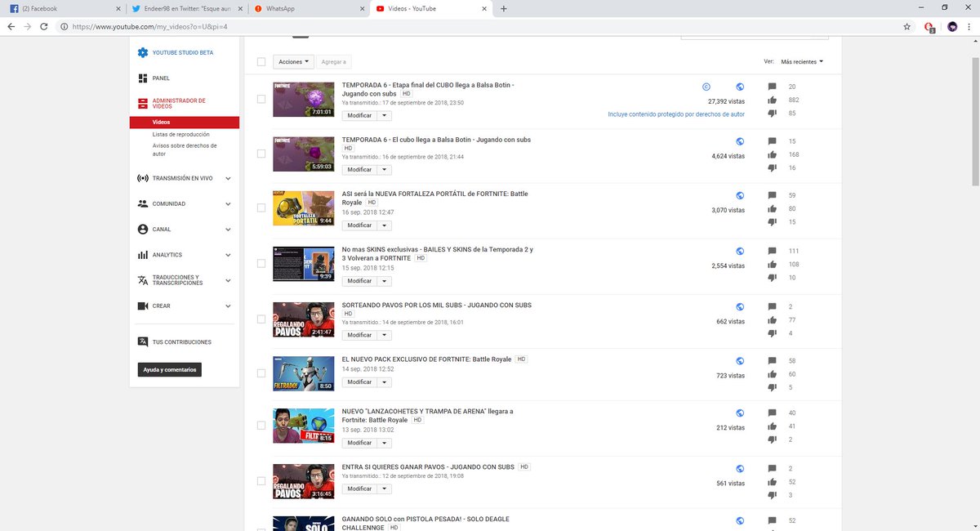Screen dimensions: 980x531
Task: Click copyright icon on Etapa final del CUBO video
Action: click(706, 87)
